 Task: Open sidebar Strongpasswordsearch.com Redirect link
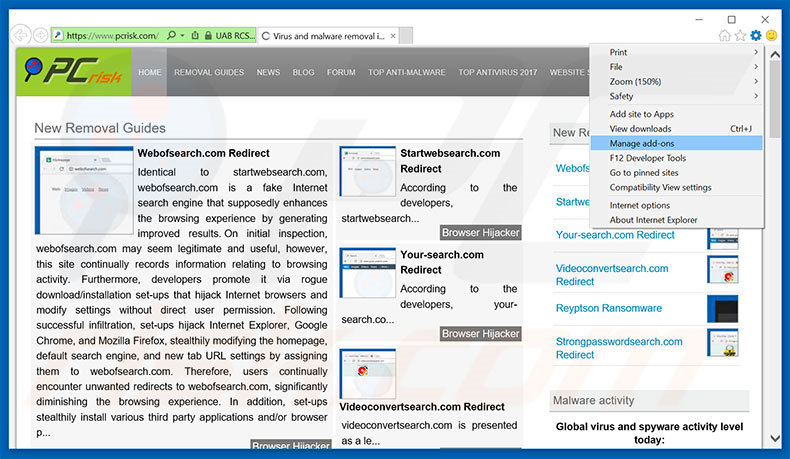619,348
